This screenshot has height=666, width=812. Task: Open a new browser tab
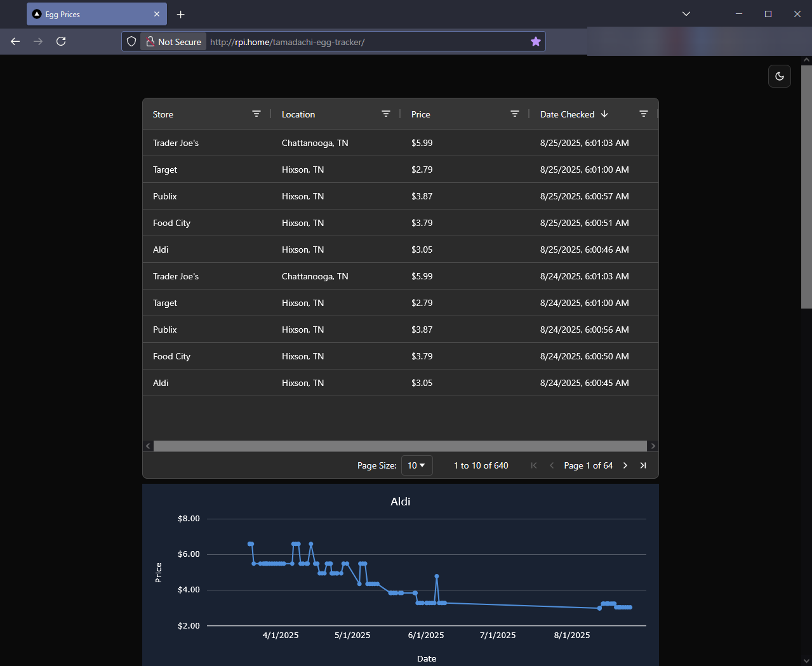(x=181, y=14)
